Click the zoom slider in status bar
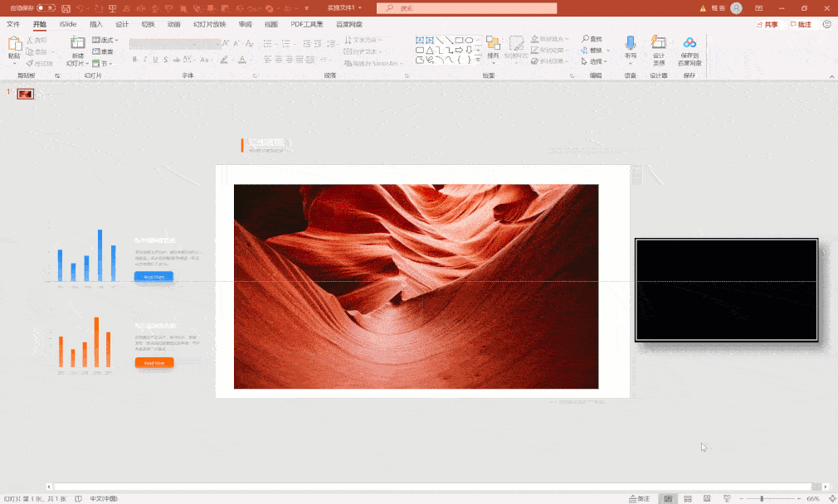The width and height of the screenshot is (838, 504). pos(762,499)
